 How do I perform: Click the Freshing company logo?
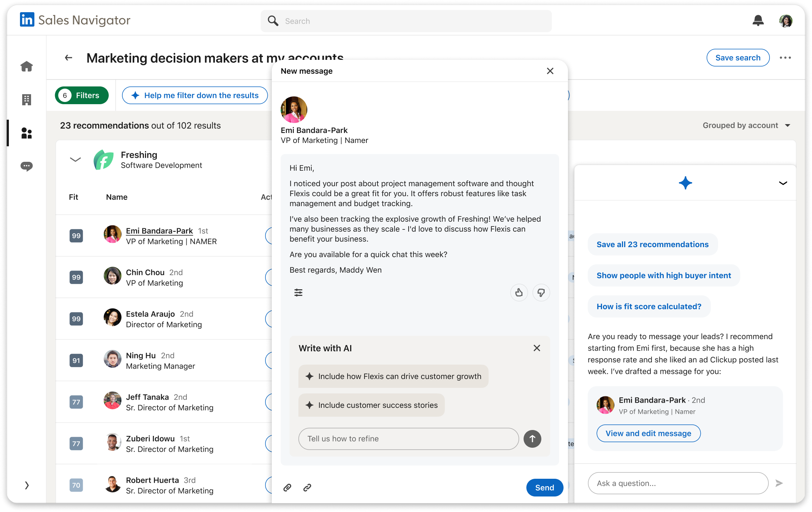(103, 160)
